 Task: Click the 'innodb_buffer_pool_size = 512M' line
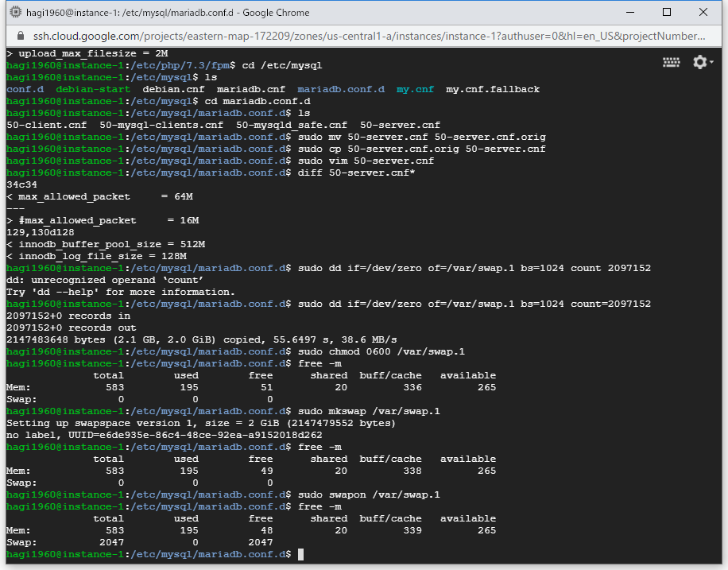pos(106,244)
